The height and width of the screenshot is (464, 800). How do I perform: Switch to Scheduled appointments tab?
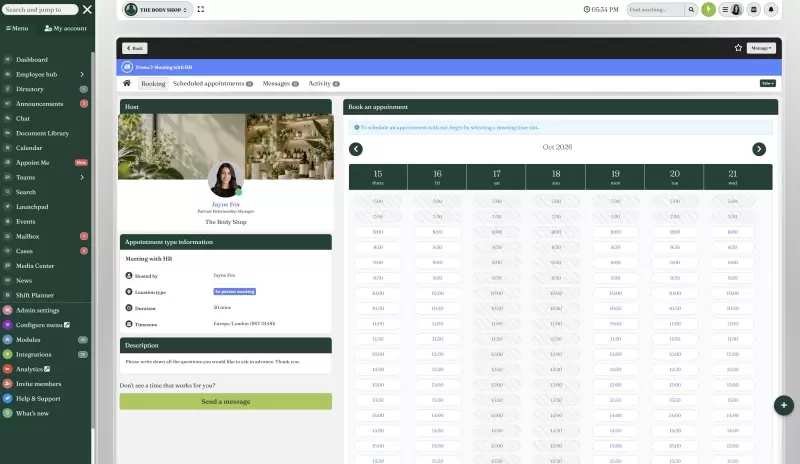click(213, 84)
